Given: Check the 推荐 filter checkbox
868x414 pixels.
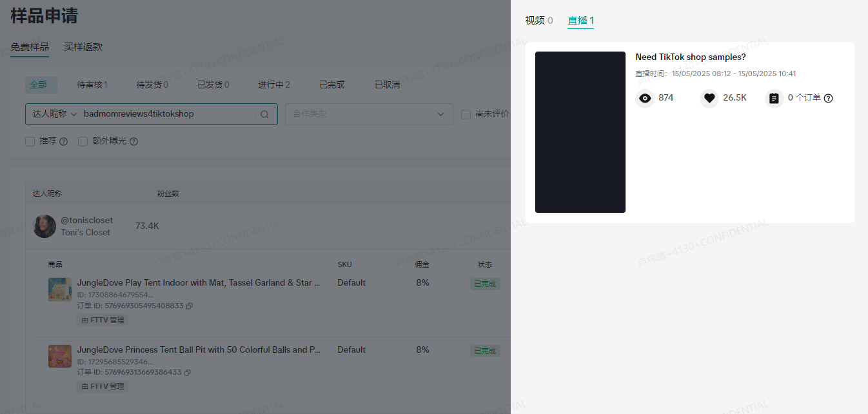Looking at the screenshot, I should click(x=30, y=141).
